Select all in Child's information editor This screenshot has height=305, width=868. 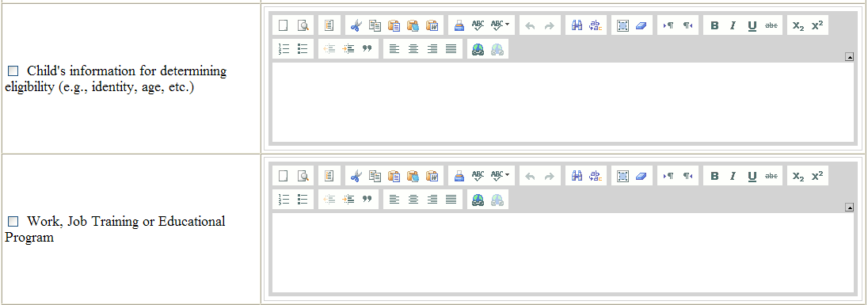(622, 25)
